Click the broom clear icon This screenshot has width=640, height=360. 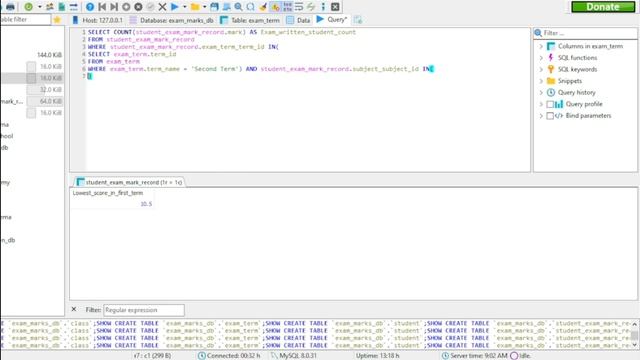(263, 7)
